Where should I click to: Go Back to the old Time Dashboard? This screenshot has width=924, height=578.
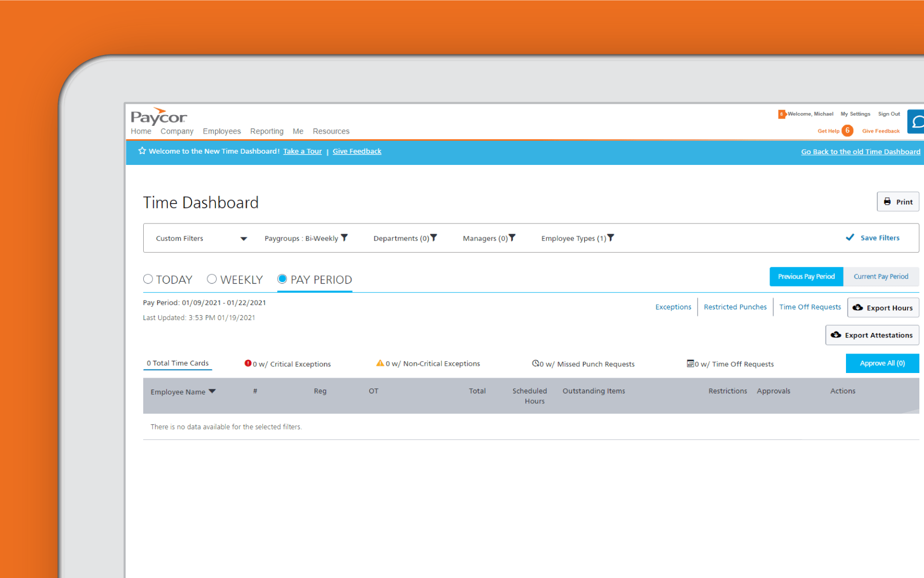[860, 152]
